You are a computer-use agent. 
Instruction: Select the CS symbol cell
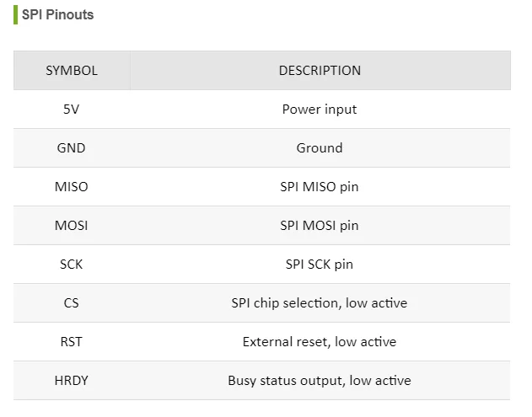(x=72, y=303)
